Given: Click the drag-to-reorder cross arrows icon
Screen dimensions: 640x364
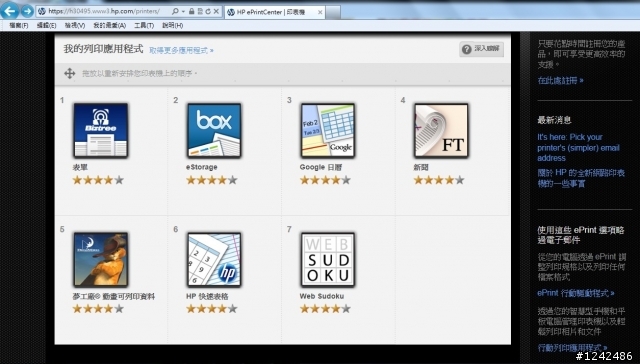Looking at the screenshot, I should point(69,73).
